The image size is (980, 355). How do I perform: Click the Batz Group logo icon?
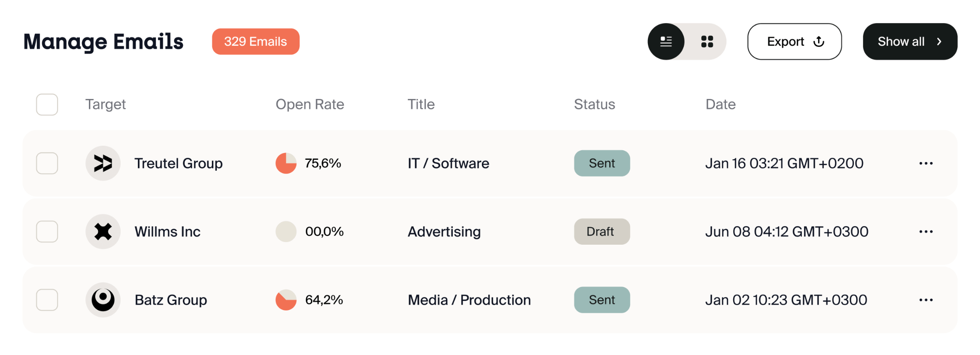[103, 300]
